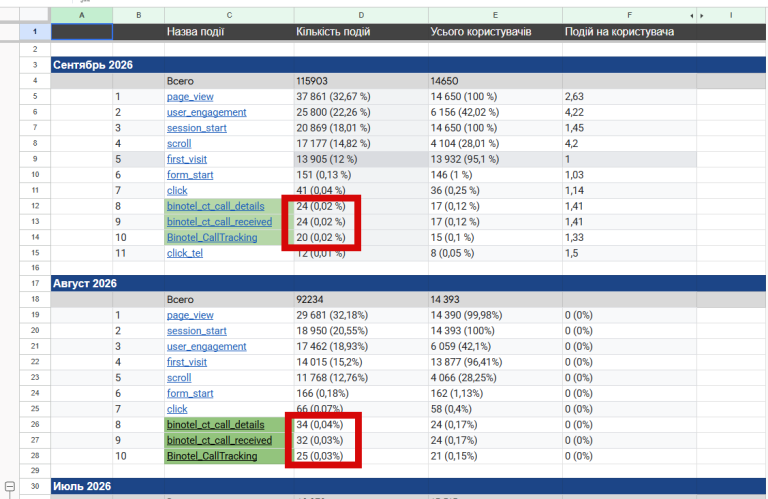Open binotel_ct_call_details link in row 12
This screenshot has width=768, height=499.
tap(216, 206)
